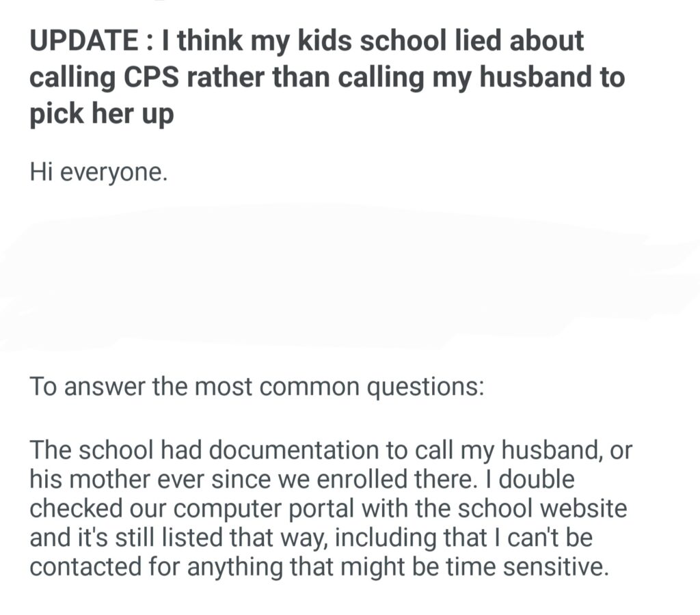The image size is (700, 615).
Task: Click "pick her up" in the title
Action: coord(101,113)
